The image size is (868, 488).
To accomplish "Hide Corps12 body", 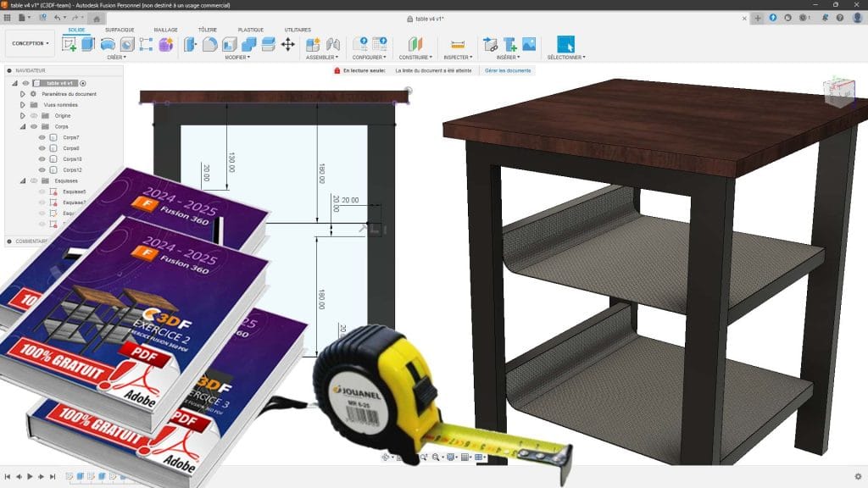I will point(42,169).
